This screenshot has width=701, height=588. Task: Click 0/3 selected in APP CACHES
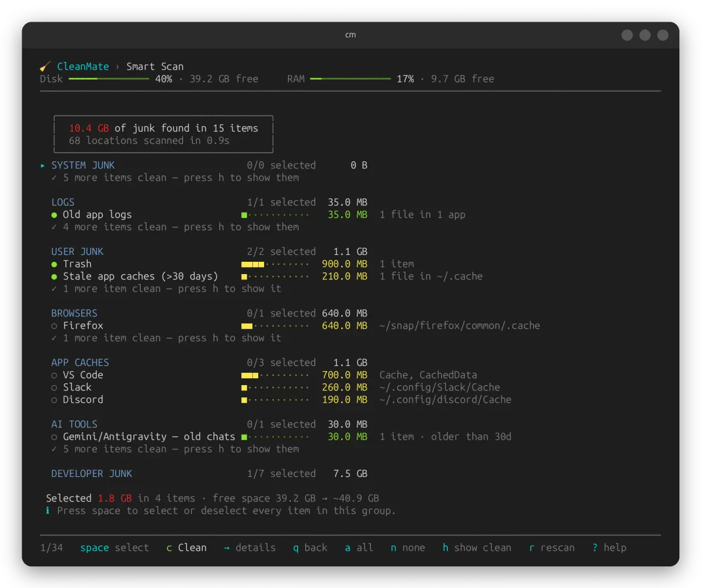(x=282, y=362)
